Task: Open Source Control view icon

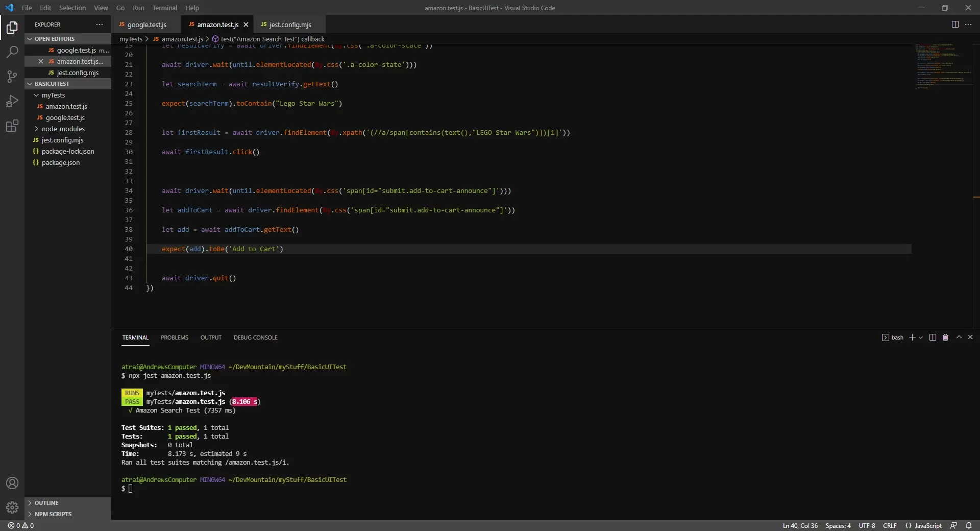Action: coord(12,77)
